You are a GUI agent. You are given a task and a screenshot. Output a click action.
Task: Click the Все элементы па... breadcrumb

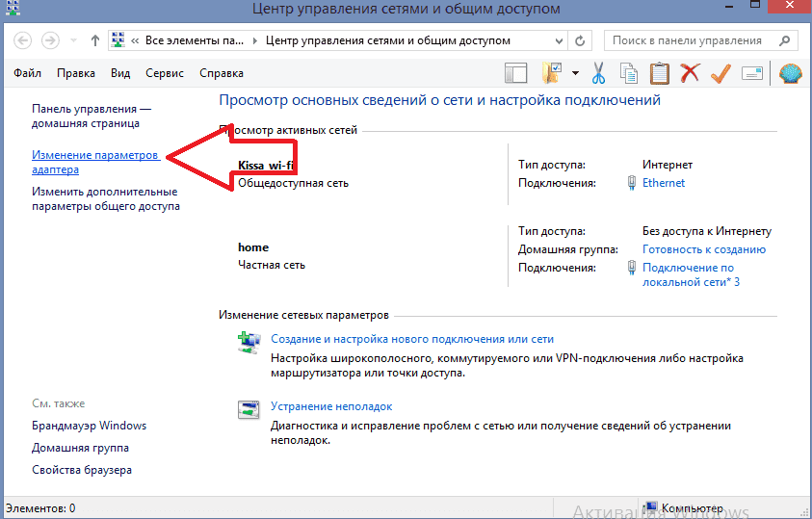click(x=195, y=40)
